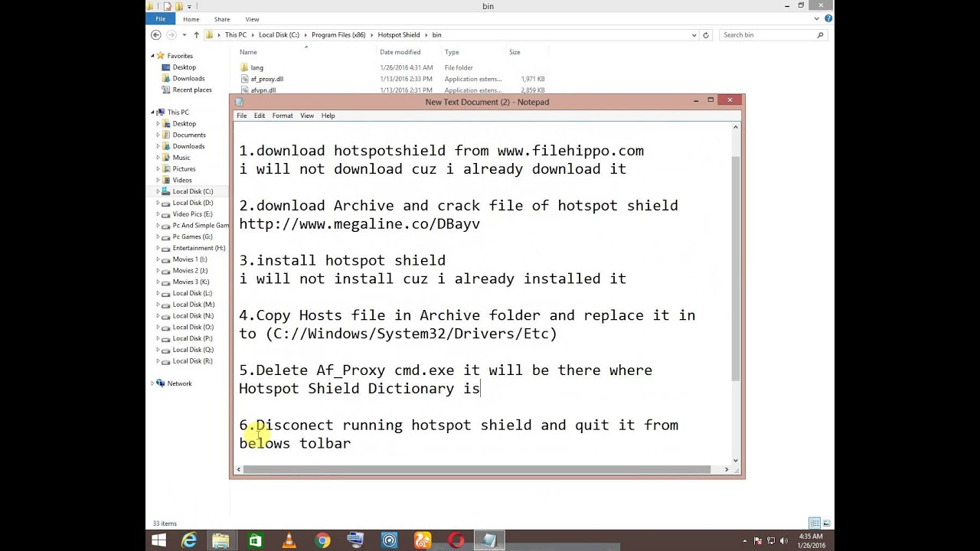The height and width of the screenshot is (551, 980).
Task: Sort by Type column header
Action: point(452,52)
